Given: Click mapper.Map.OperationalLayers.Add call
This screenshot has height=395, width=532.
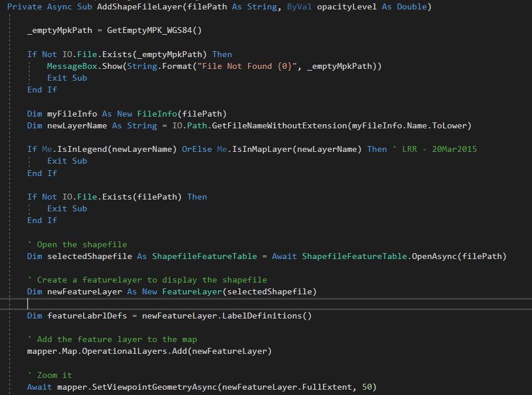Looking at the screenshot, I should coord(149,351).
